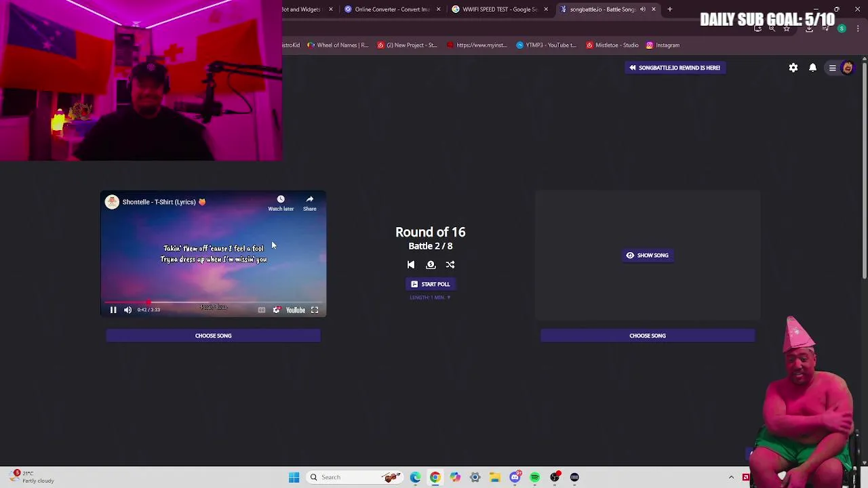Open songbattle settings gear
The image size is (868, 488).
pyautogui.click(x=793, y=68)
